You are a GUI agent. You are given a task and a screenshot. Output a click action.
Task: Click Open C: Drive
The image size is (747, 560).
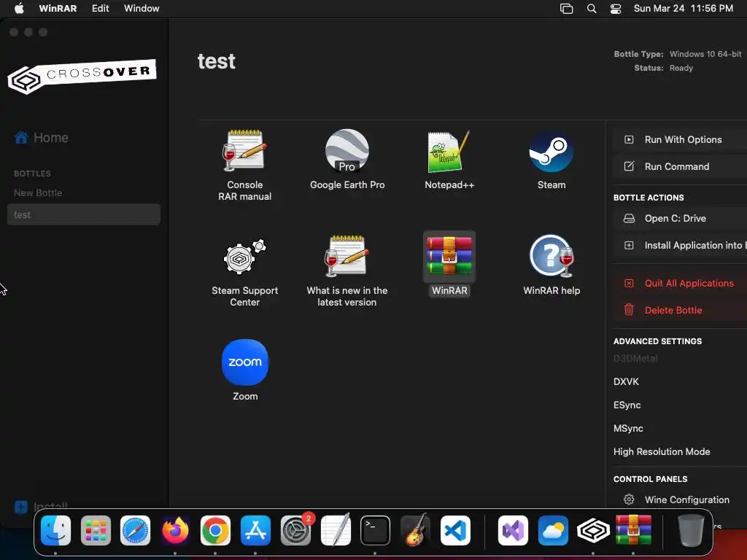click(x=680, y=218)
